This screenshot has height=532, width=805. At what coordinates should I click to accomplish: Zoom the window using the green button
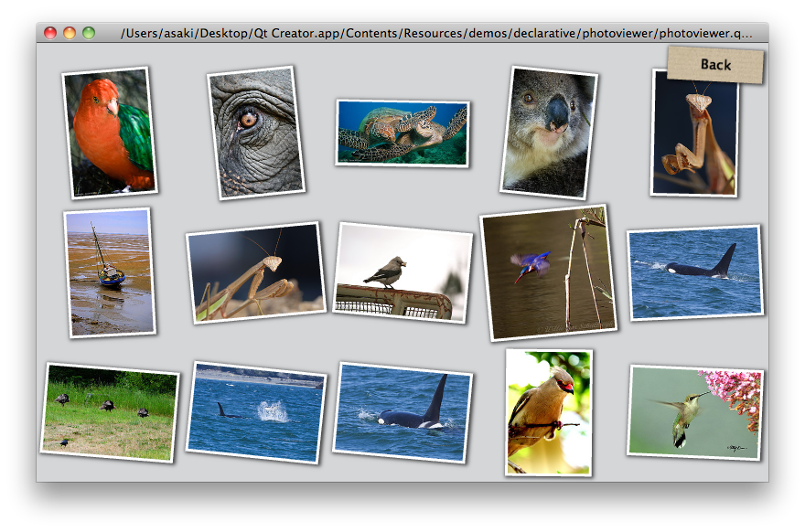[x=89, y=33]
